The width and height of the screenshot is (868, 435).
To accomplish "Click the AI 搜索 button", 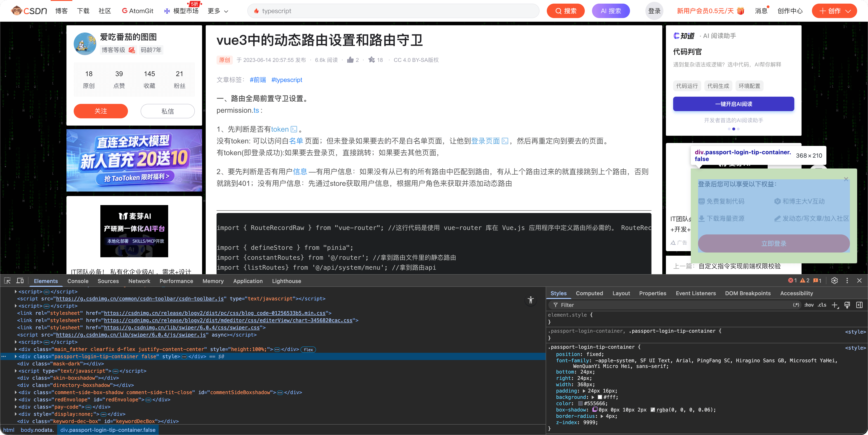I will point(611,11).
